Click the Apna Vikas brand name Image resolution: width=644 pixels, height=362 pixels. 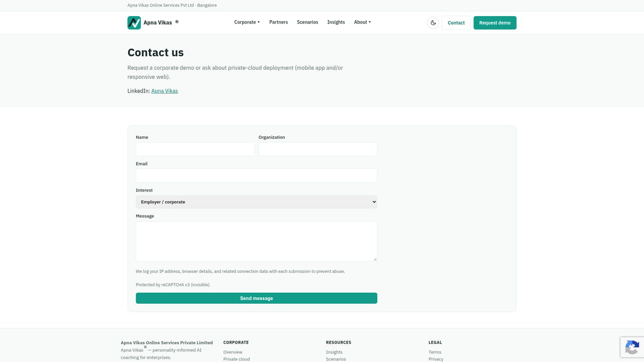point(157,23)
